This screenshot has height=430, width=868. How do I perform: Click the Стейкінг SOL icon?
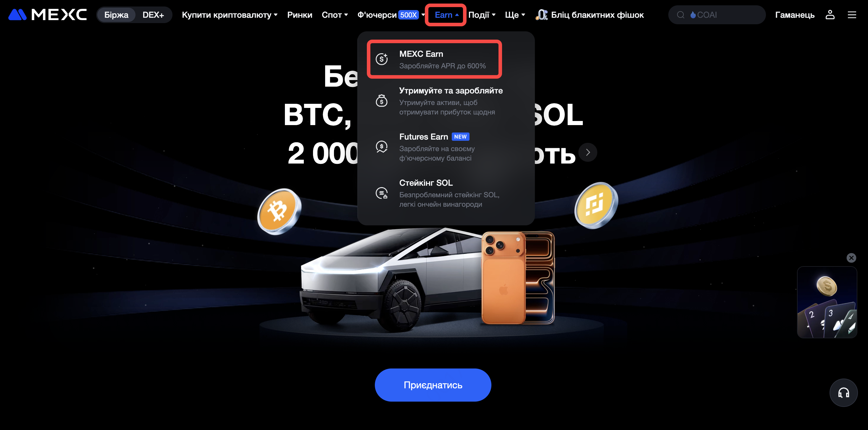tap(382, 193)
